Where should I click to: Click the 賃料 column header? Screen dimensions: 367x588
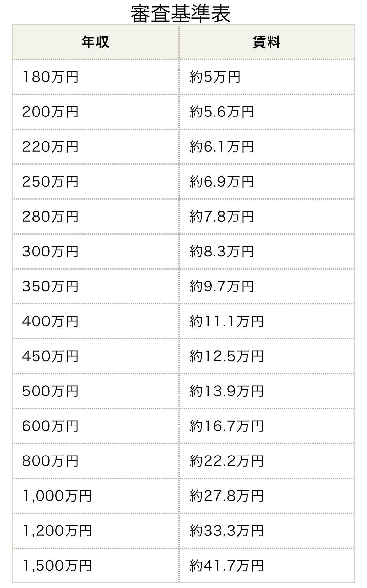[266, 42]
